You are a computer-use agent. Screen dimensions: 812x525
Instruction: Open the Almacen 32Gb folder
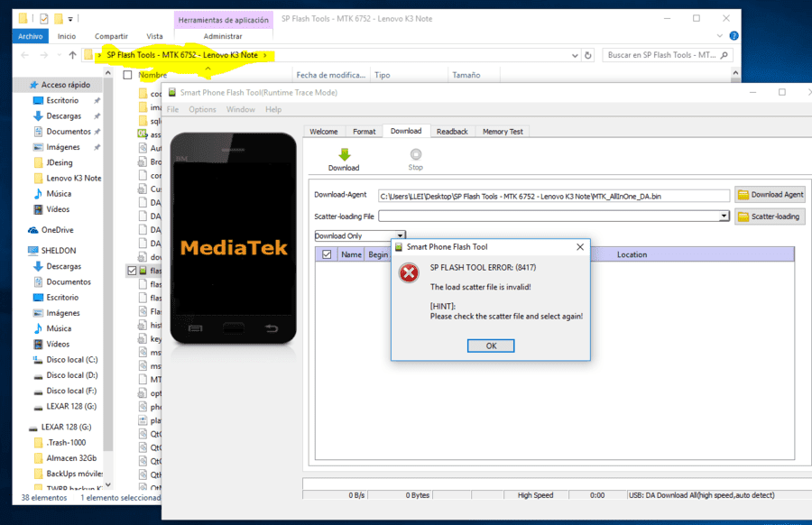pyautogui.click(x=71, y=457)
